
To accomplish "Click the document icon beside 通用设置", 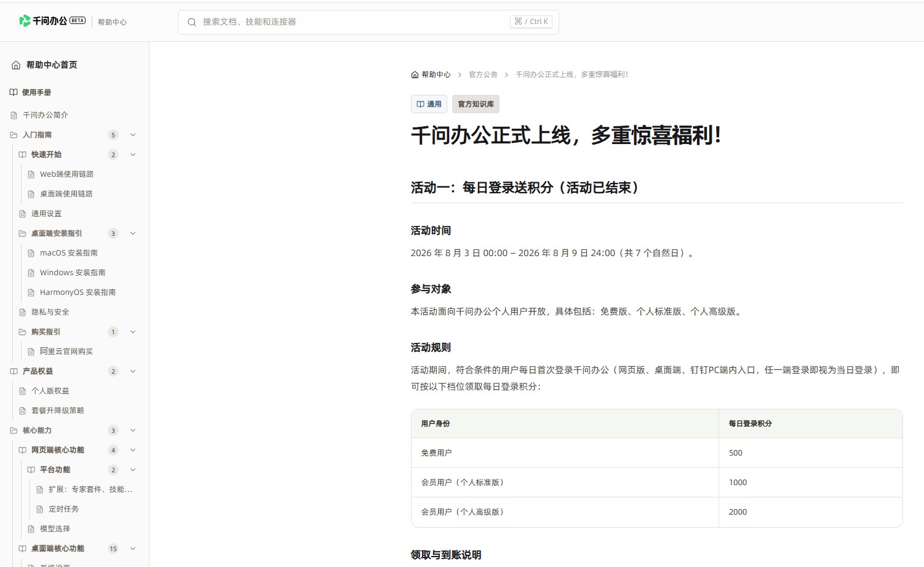I will [x=23, y=214].
